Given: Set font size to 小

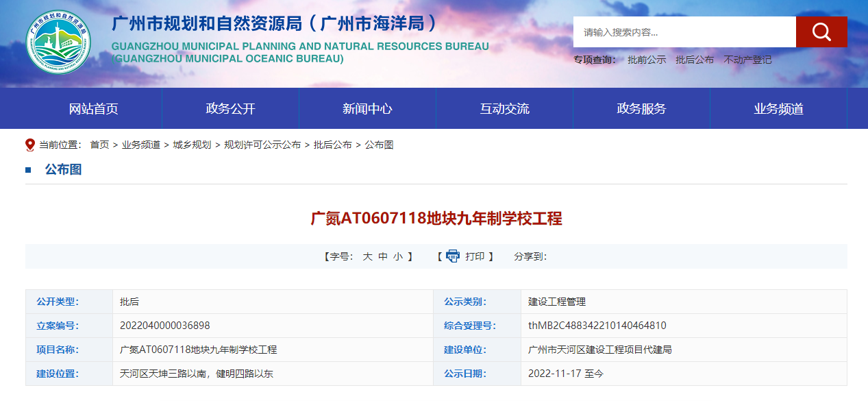Looking at the screenshot, I should (398, 256).
